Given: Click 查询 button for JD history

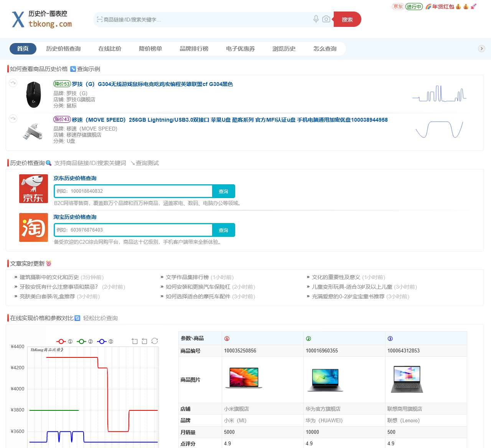Looking at the screenshot, I should coord(223,191).
